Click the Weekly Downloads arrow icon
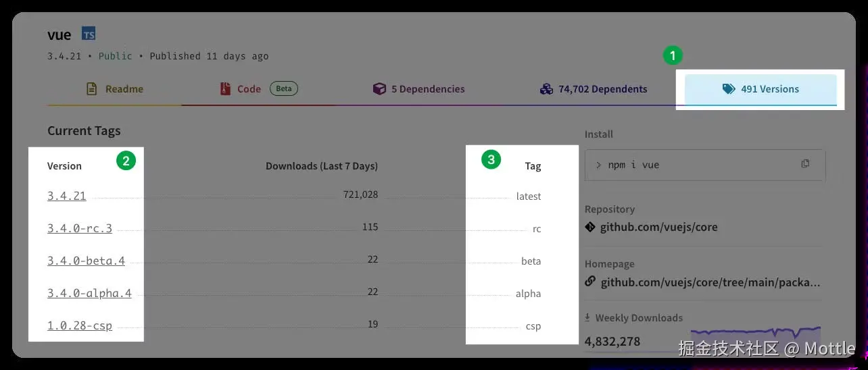 [589, 317]
